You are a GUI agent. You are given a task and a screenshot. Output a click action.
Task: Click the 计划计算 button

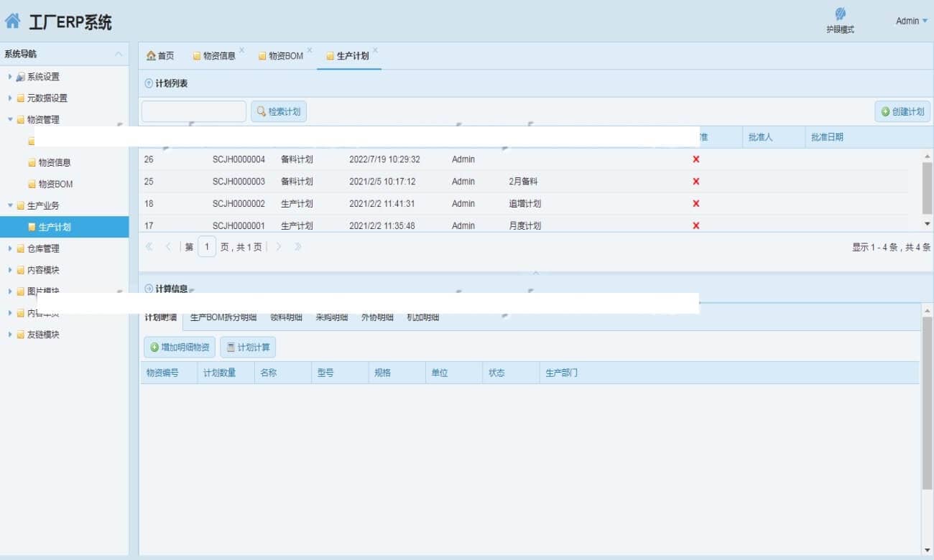tap(248, 347)
